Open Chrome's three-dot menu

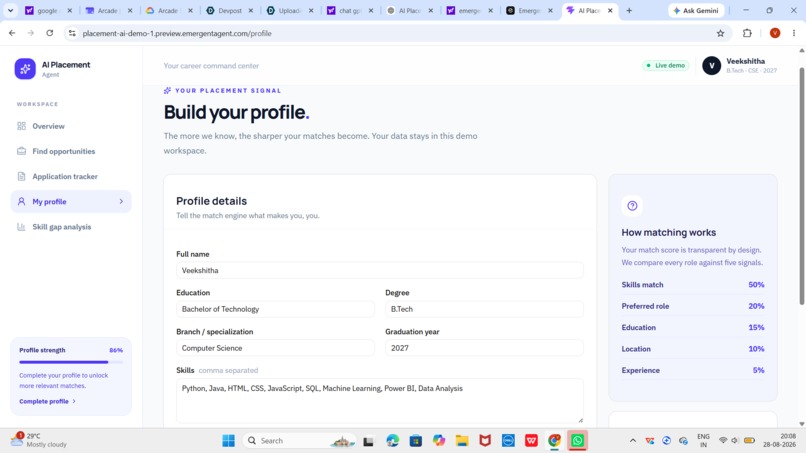point(794,33)
